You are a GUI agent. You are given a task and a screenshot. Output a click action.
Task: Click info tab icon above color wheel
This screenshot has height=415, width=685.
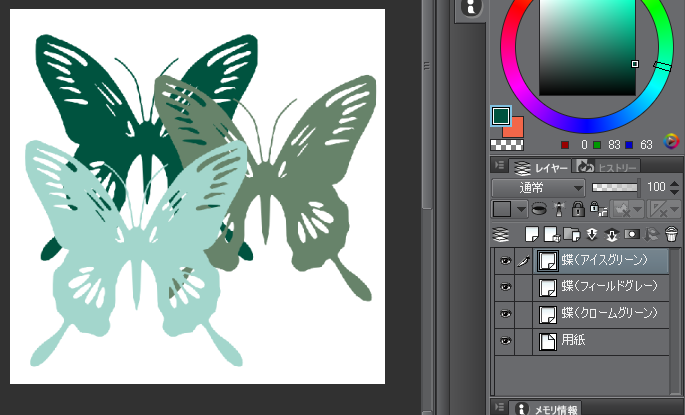coord(471,7)
